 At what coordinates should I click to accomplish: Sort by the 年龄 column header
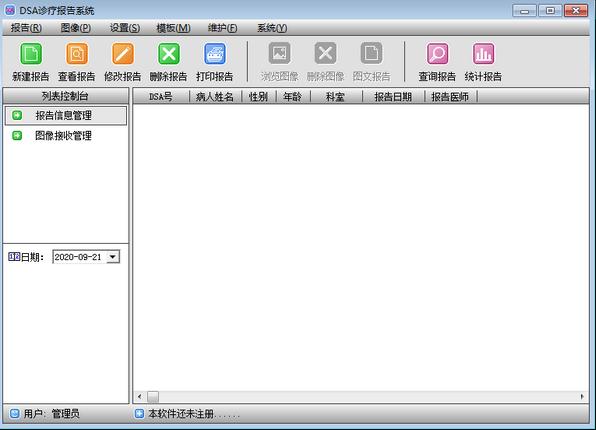tap(293, 97)
